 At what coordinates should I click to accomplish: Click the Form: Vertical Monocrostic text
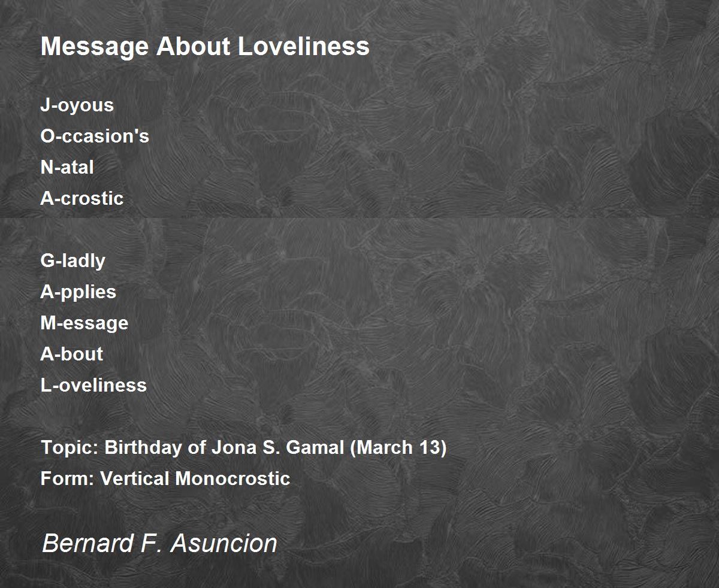[x=165, y=478]
